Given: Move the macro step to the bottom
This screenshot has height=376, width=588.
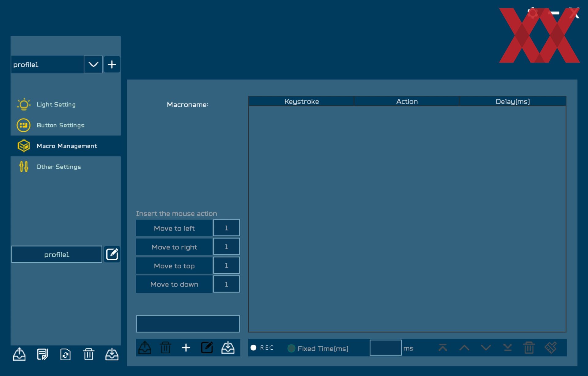Looking at the screenshot, I should [507, 348].
